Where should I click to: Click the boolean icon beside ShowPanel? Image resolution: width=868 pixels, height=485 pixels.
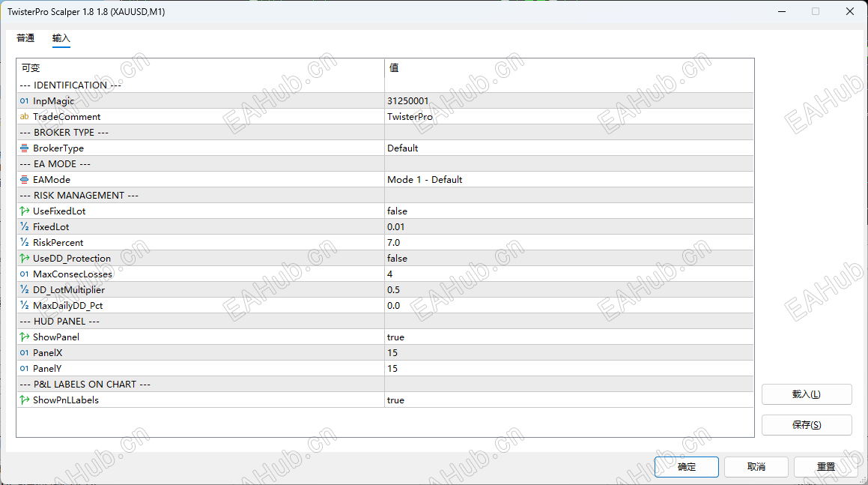25,337
